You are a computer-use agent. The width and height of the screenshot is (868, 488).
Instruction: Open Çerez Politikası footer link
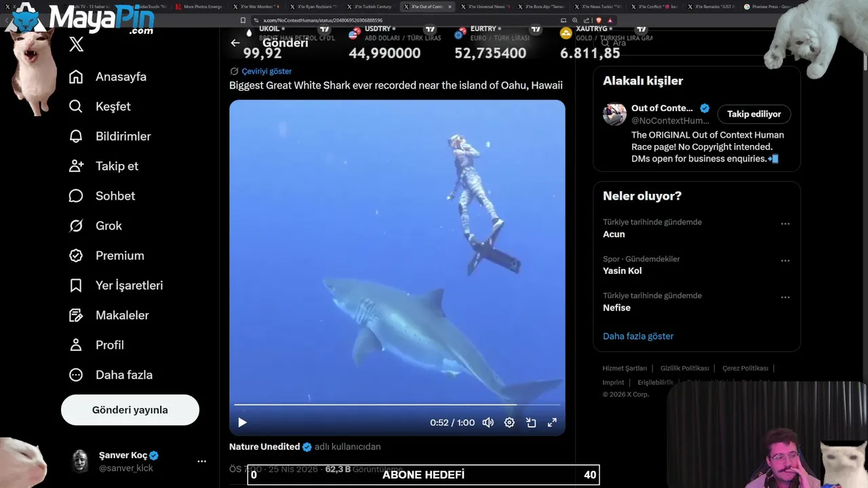tap(745, 368)
